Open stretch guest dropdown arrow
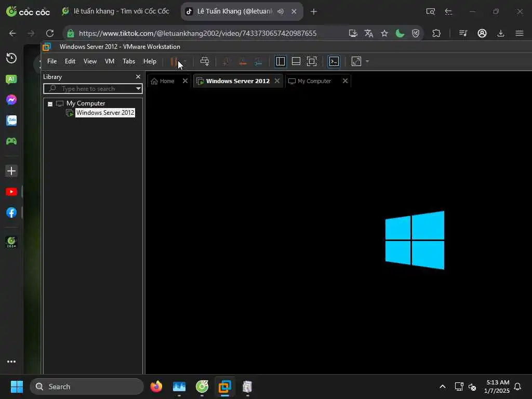Viewport: 532px width, 399px height. (367, 61)
